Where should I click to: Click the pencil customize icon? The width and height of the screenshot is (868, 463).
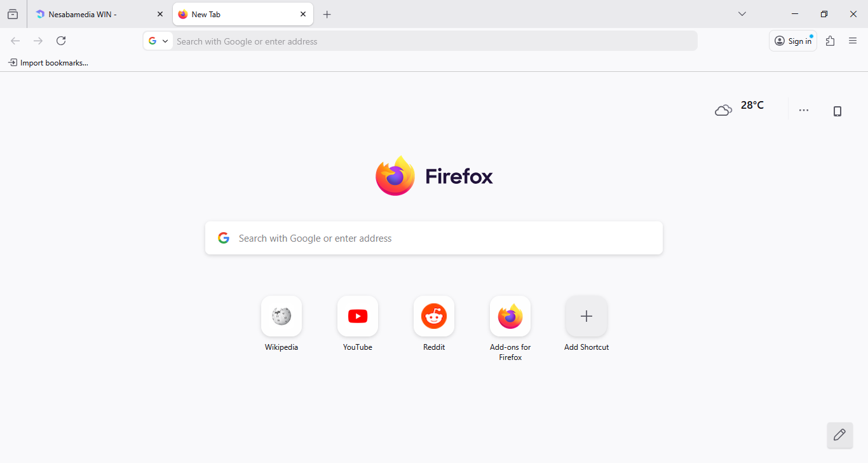point(839,435)
